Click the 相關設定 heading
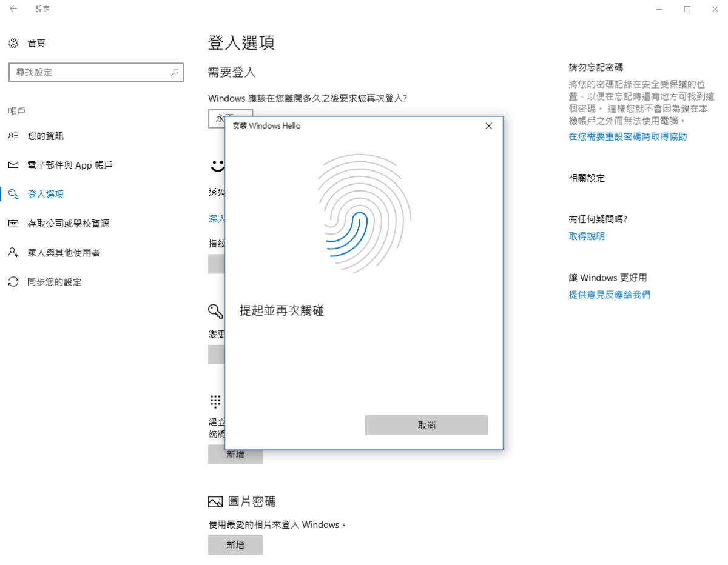 tap(587, 178)
